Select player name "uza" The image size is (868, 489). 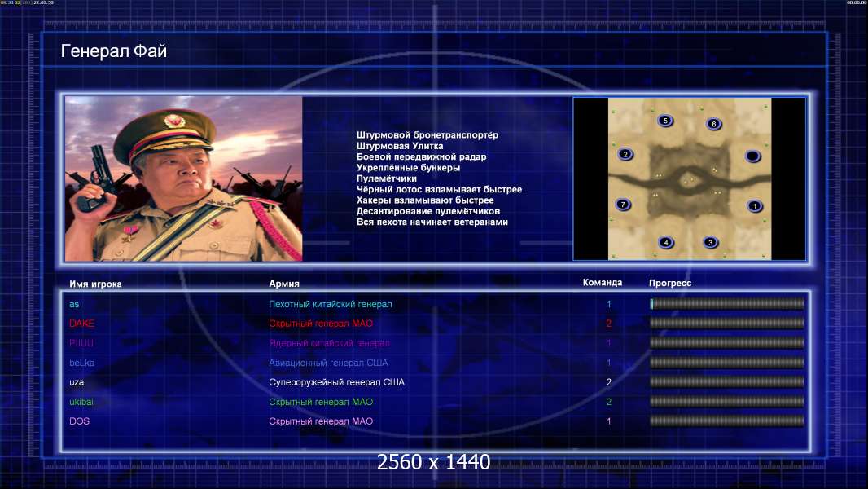pyautogui.click(x=77, y=382)
